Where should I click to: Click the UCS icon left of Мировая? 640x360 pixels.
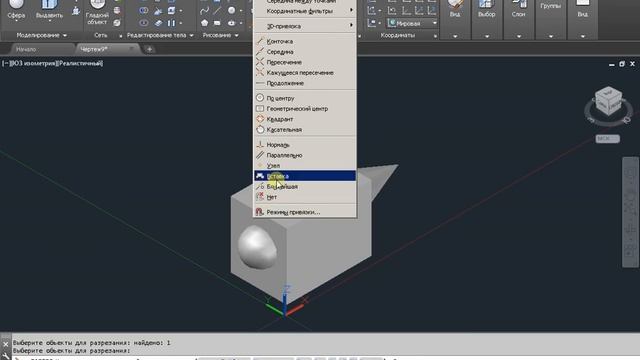click(371, 23)
